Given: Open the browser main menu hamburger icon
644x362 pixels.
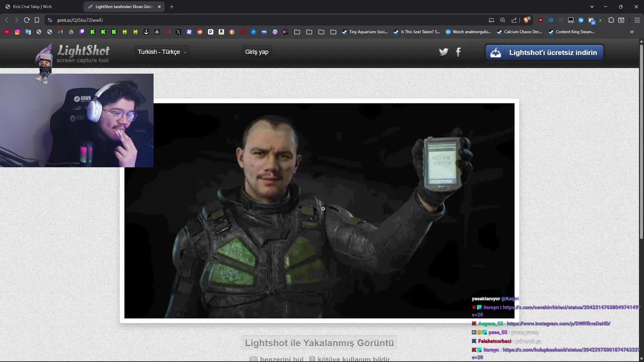Looking at the screenshot, I should coord(637,20).
